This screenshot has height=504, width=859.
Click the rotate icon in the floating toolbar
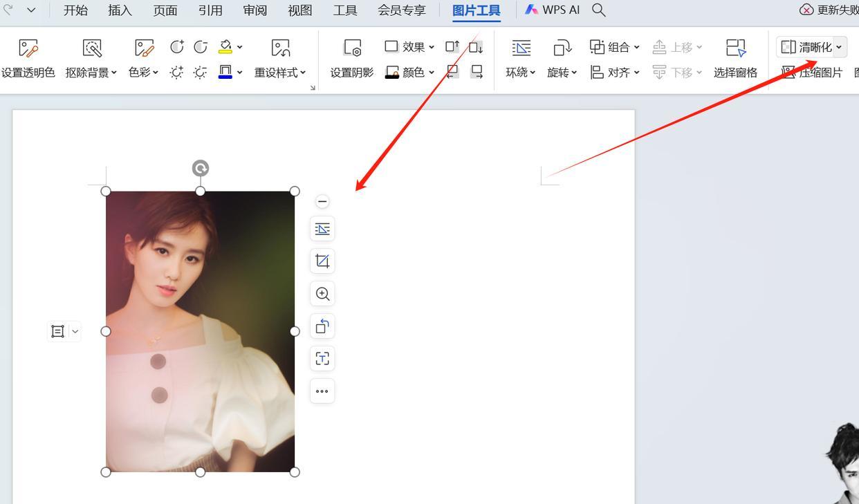[322, 326]
